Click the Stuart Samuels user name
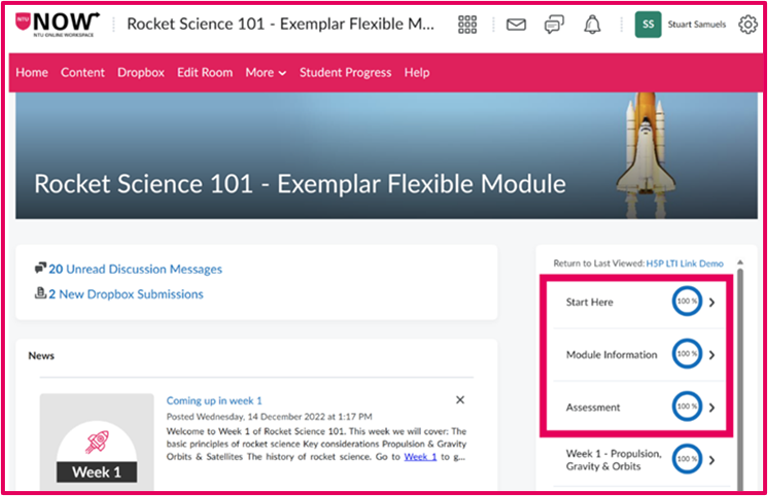The width and height of the screenshot is (768, 496). pos(696,24)
